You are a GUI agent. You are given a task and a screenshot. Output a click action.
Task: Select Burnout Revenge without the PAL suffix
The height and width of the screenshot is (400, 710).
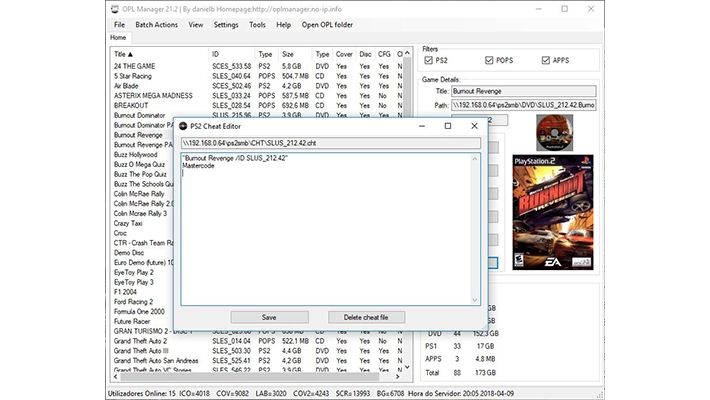coord(138,135)
